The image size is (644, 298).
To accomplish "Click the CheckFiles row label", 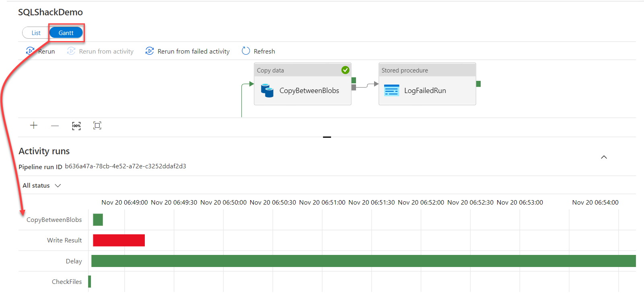I will click(67, 282).
